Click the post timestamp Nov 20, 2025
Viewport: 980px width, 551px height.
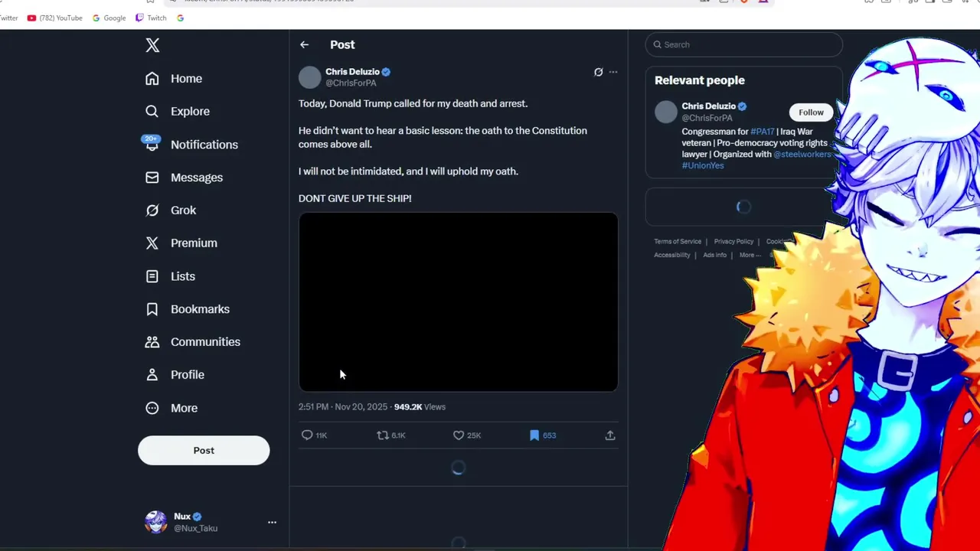[x=343, y=407]
